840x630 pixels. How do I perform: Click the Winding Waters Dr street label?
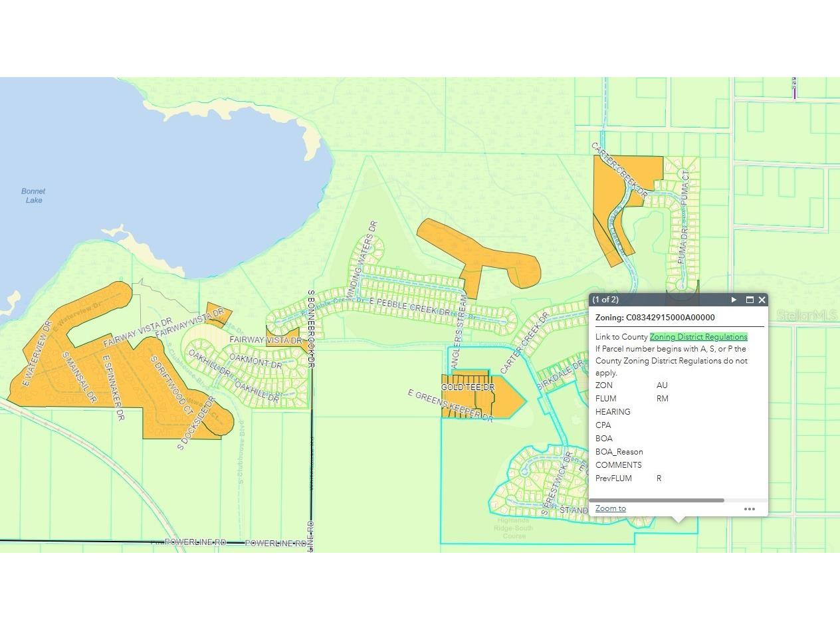[x=362, y=259]
